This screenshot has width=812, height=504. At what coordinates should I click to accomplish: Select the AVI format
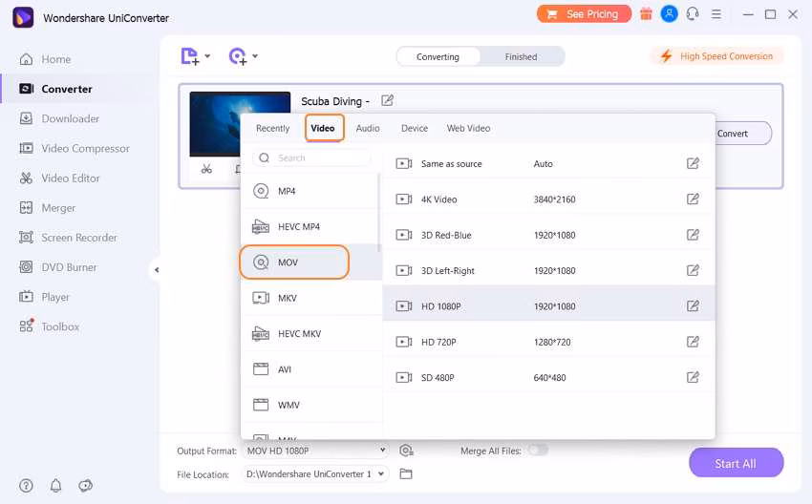point(310,369)
